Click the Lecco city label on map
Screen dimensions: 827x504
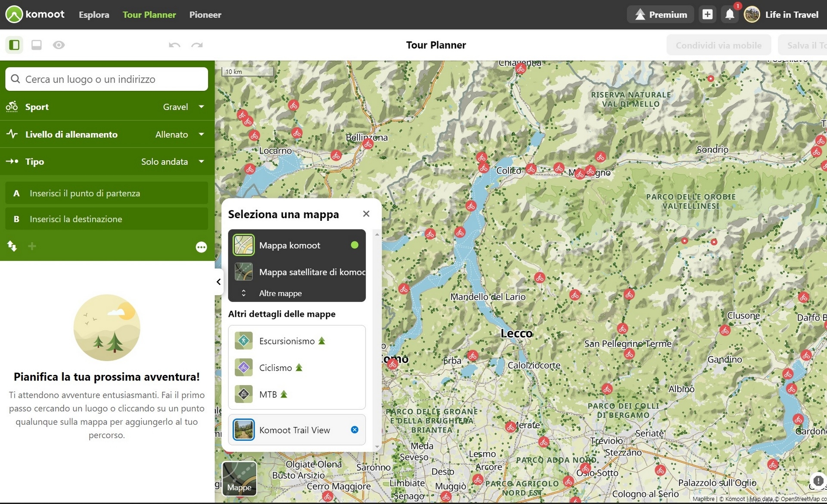coord(516,334)
